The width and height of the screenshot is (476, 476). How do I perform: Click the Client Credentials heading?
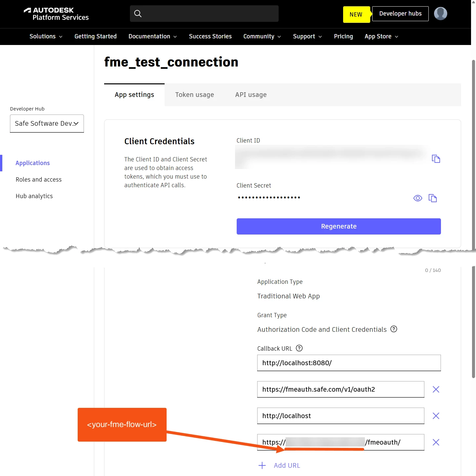pos(159,141)
